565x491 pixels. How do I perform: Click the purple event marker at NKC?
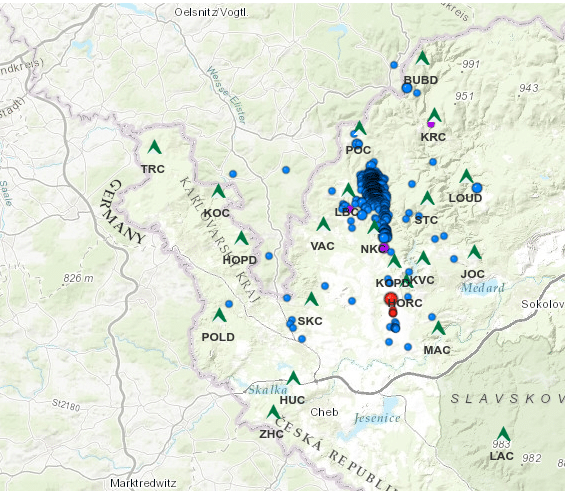pos(384,247)
